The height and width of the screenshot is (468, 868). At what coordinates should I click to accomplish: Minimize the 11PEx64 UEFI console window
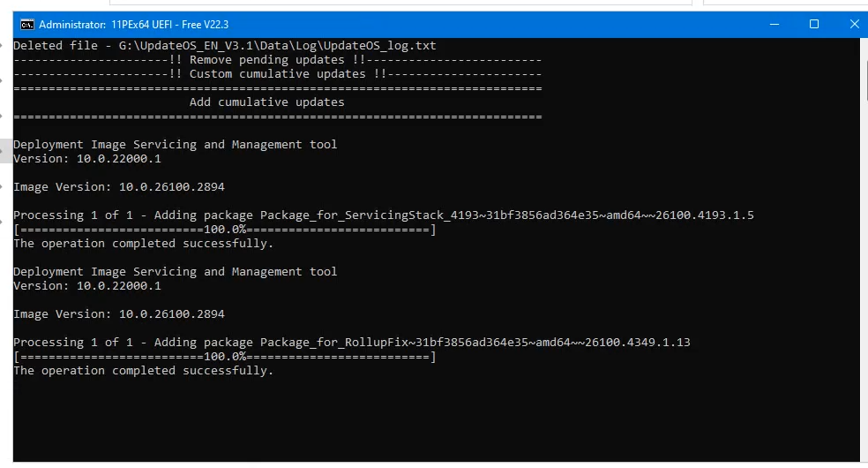[774, 25]
